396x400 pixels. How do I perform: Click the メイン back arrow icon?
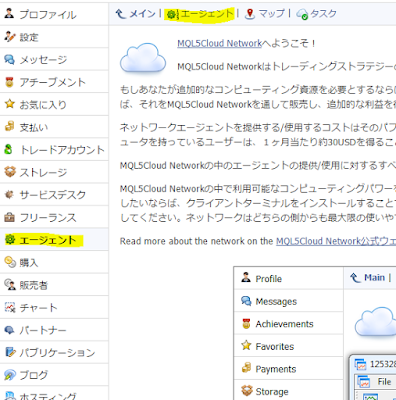121,14
